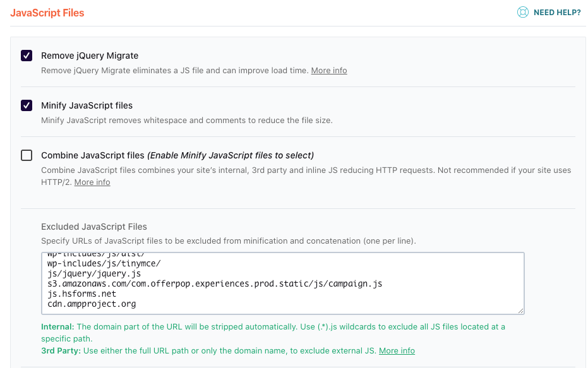This screenshot has width=588, height=368.
Task: Click the Excluded JavaScript Files field label
Action: click(94, 227)
